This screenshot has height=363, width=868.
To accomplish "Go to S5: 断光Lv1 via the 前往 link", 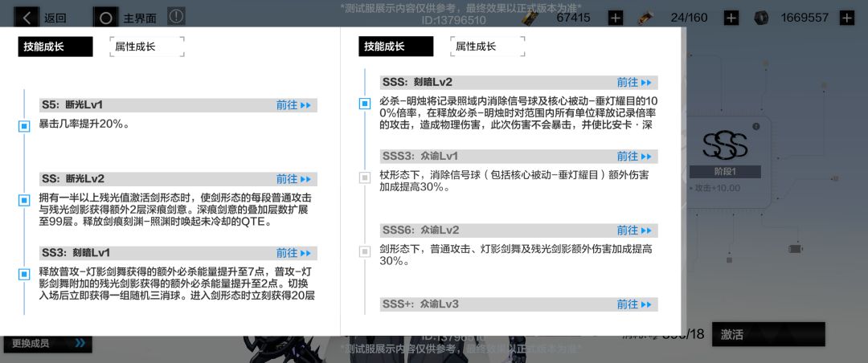I will click(294, 105).
